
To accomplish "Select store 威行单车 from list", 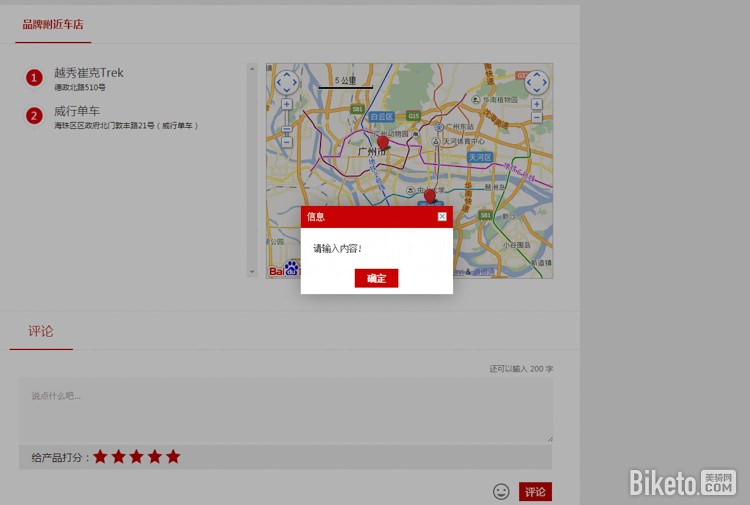I will pyautogui.click(x=77, y=111).
